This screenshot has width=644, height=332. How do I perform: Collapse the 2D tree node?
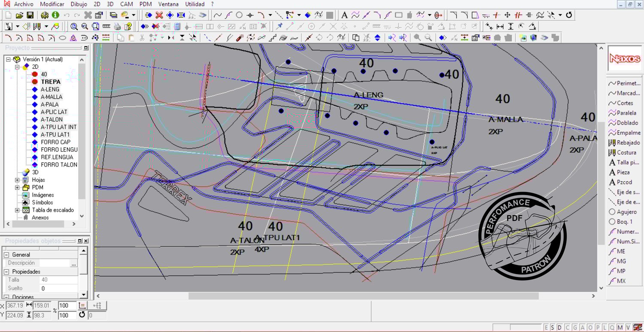click(x=17, y=67)
